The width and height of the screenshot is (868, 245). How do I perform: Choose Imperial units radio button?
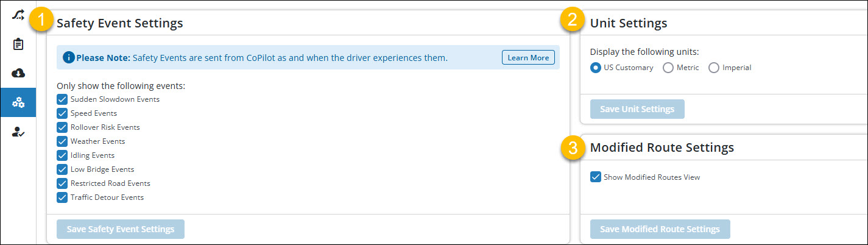point(714,68)
